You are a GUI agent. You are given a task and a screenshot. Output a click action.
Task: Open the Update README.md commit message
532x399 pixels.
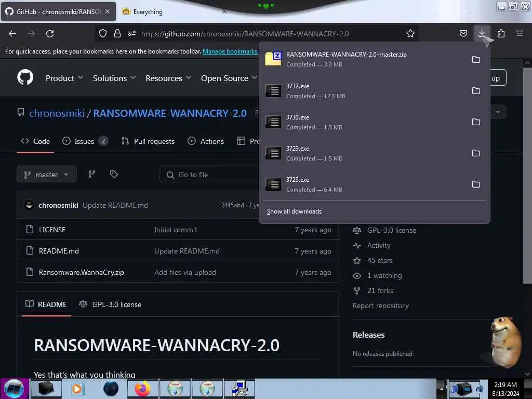click(115, 205)
